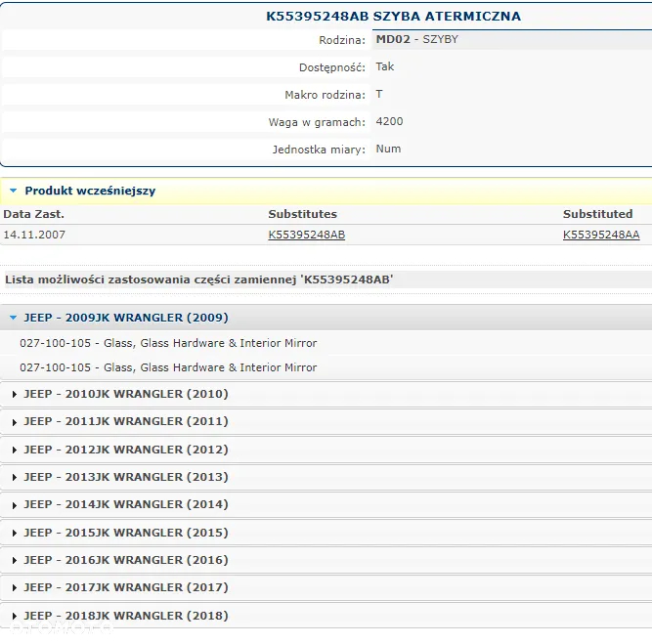Click the Data Zast. column header

click(x=33, y=214)
